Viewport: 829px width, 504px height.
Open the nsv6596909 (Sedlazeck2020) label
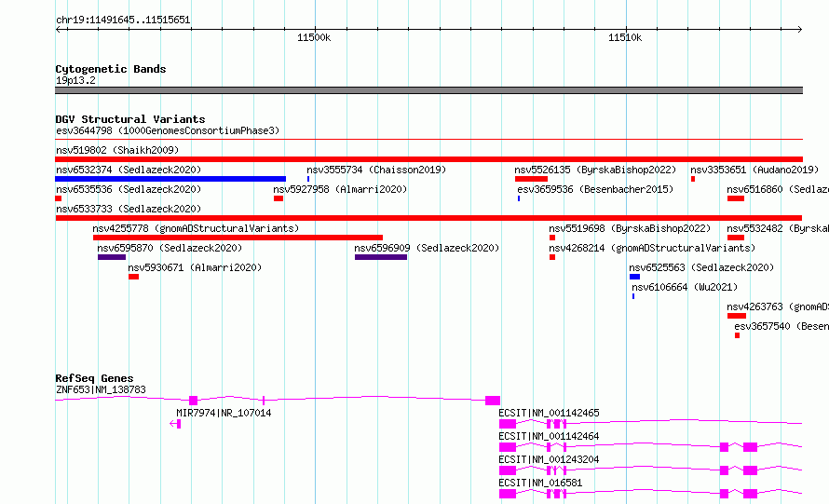click(x=427, y=248)
